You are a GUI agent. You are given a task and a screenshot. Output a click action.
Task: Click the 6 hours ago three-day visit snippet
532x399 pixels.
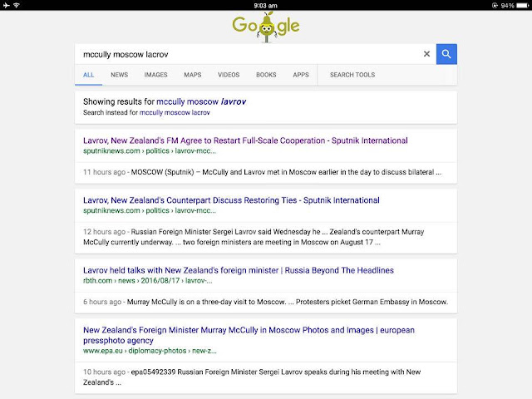266,302
